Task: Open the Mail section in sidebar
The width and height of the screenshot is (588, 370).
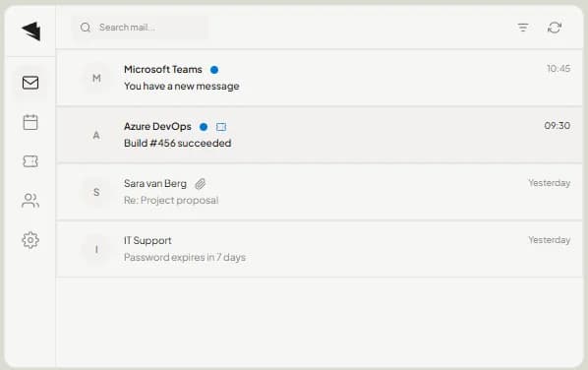Action: point(30,83)
